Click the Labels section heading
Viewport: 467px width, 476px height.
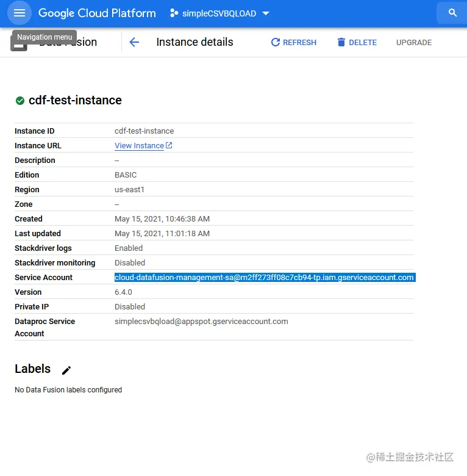pos(32,369)
